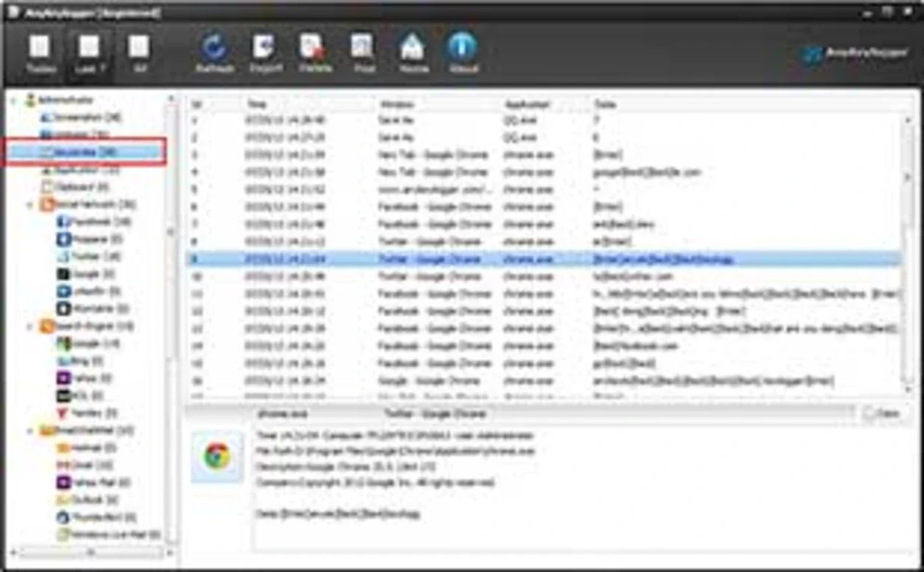Select Google under Search Engine

[x=88, y=344]
